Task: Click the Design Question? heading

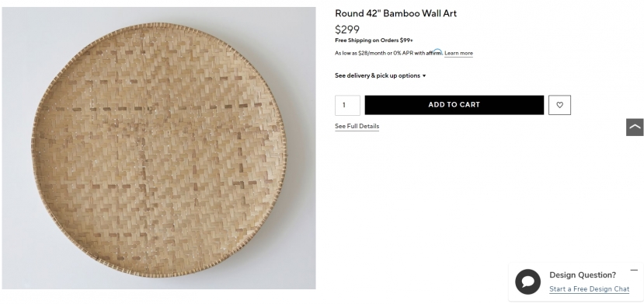Action: point(583,275)
